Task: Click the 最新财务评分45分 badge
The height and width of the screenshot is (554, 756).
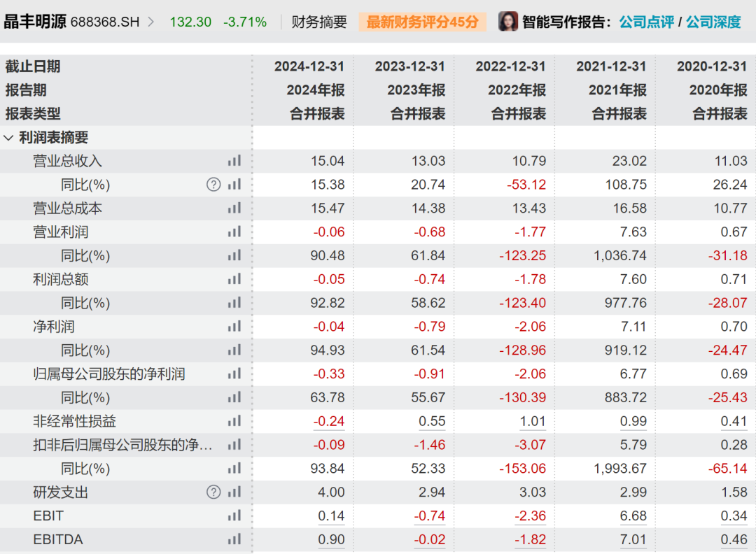Action: coord(422,22)
